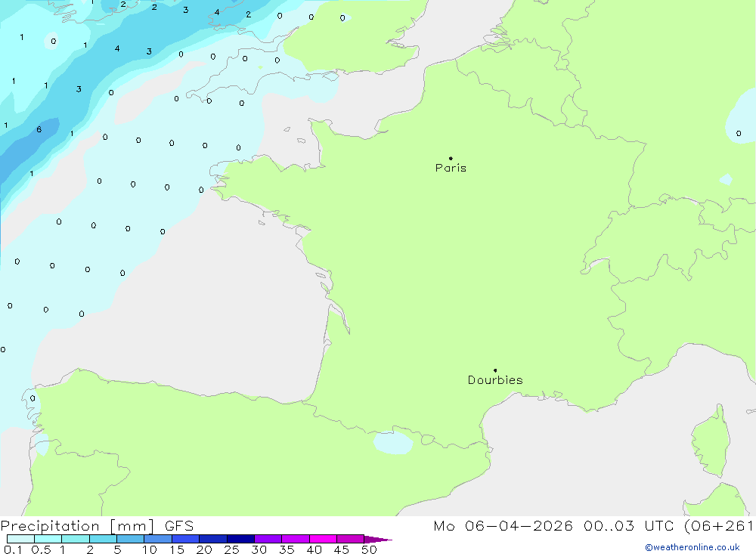Click the '00..03 UTC' time text

point(628,526)
